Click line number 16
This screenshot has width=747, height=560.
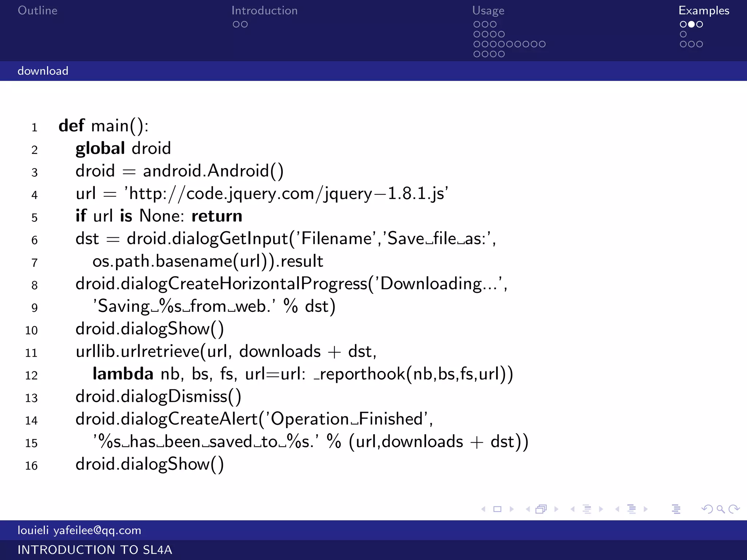point(31,466)
